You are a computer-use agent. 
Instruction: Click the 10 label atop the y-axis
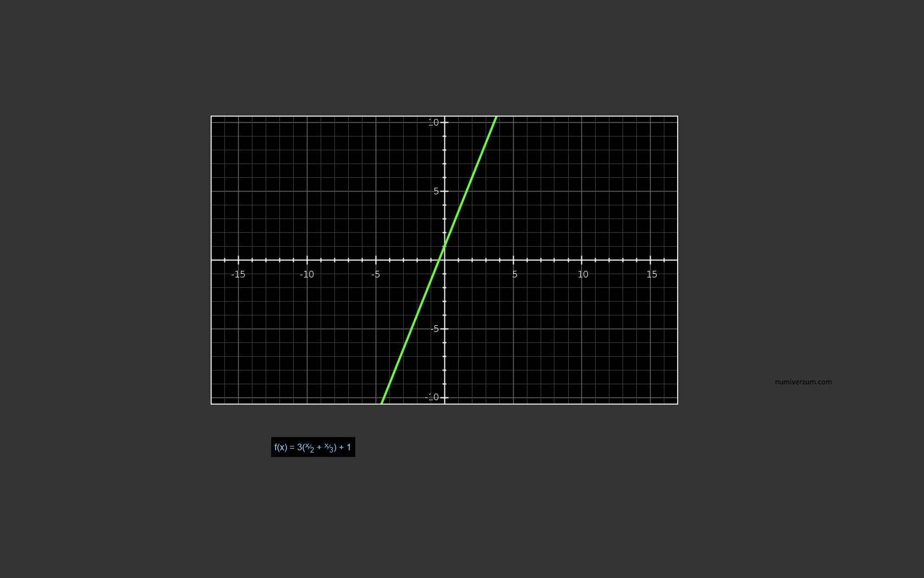click(433, 122)
